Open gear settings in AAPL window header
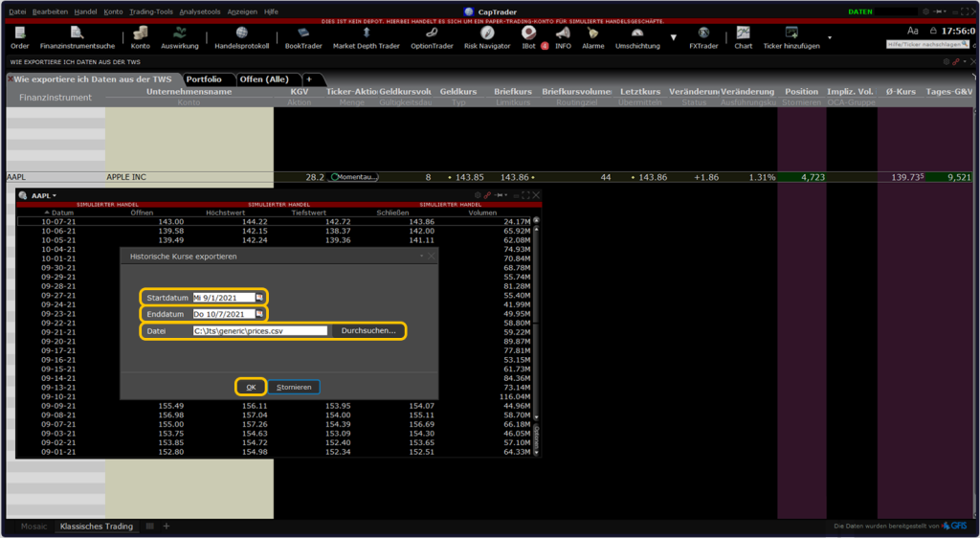Screen dimensions: 980x538 (x=479, y=195)
